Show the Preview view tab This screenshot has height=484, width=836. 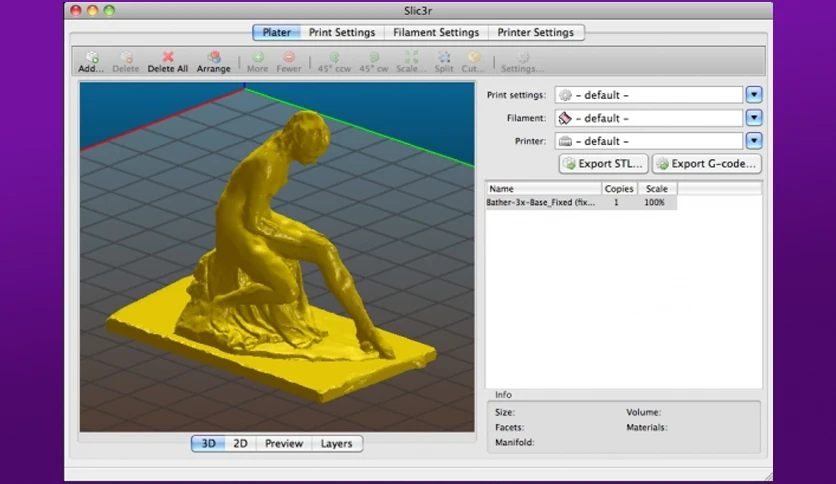[x=284, y=443]
